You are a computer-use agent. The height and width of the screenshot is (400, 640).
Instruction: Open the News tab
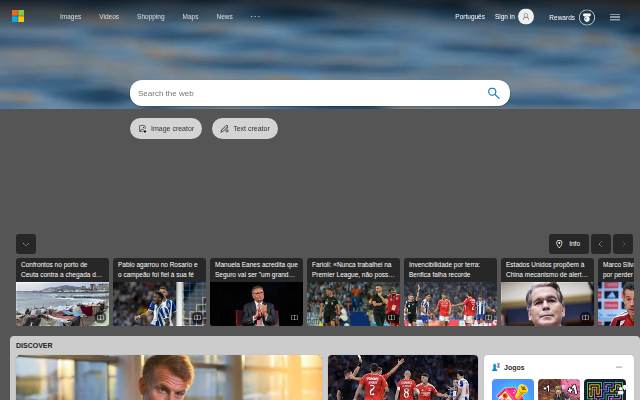224,17
